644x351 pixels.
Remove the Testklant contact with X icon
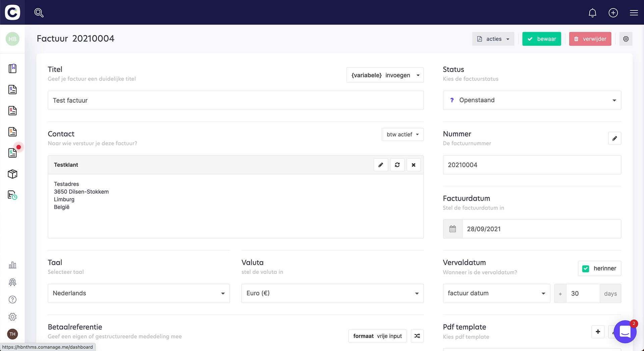tap(414, 165)
